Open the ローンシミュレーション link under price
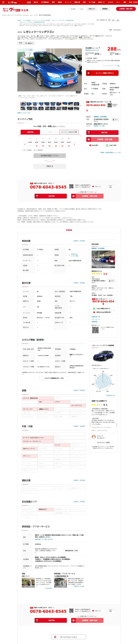 (111, 66)
